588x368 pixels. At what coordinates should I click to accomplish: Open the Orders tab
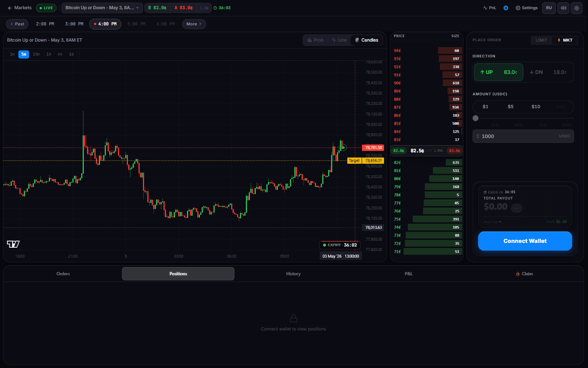coord(63,274)
